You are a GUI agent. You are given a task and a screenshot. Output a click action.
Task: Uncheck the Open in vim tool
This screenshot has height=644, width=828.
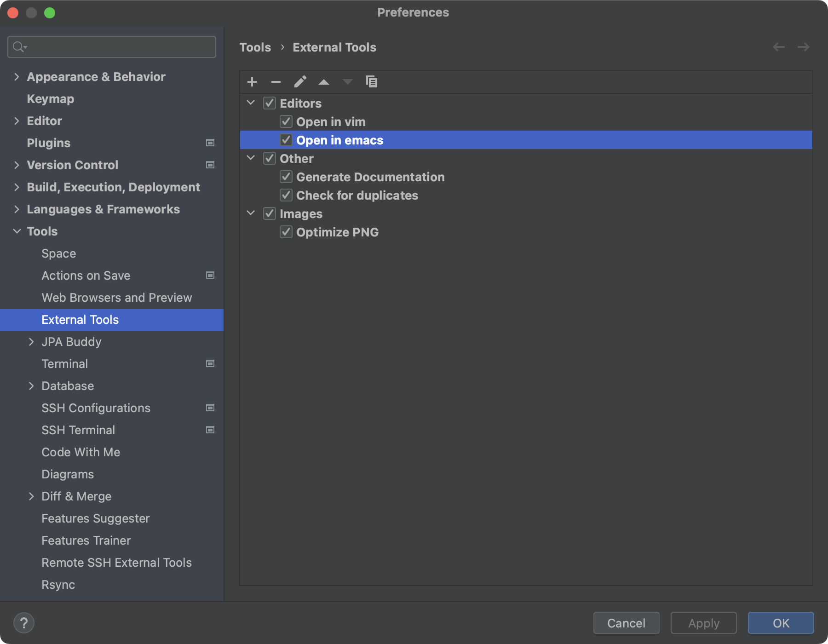pyautogui.click(x=286, y=121)
